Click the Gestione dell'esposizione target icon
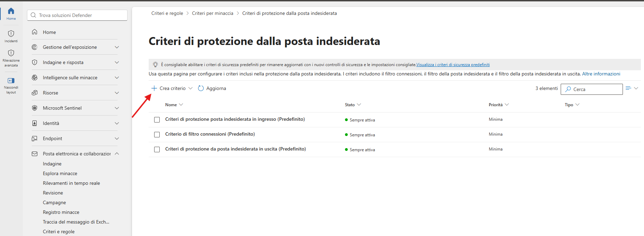Image resolution: width=644 pixels, height=236 pixels. (x=35, y=47)
